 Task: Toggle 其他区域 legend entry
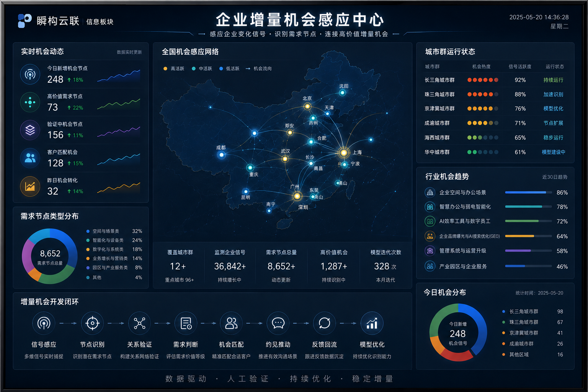coord(532,354)
